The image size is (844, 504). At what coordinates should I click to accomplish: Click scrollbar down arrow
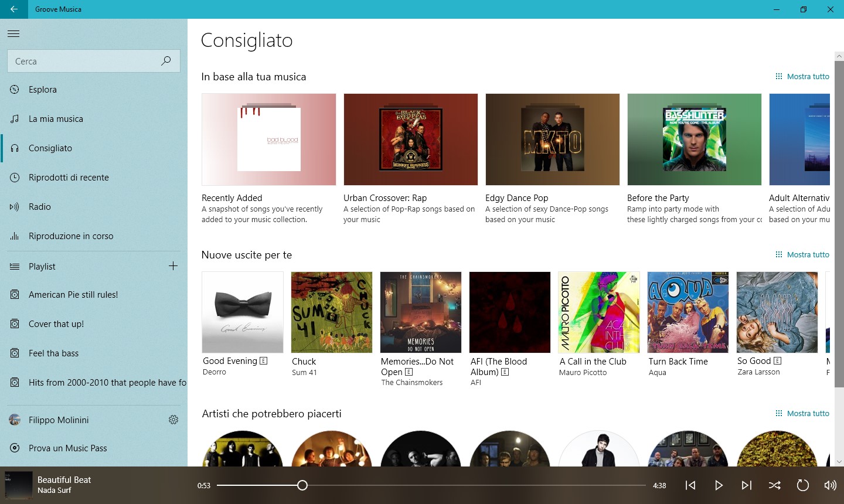tap(839, 462)
